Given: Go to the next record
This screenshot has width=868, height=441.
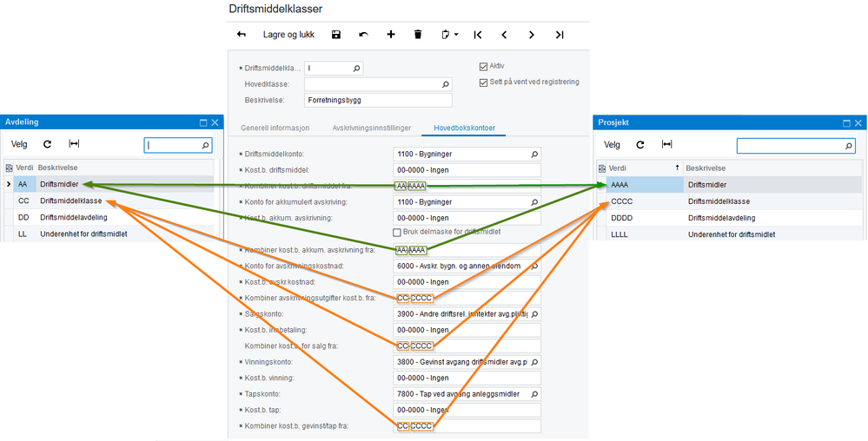Looking at the screenshot, I should pos(532,35).
